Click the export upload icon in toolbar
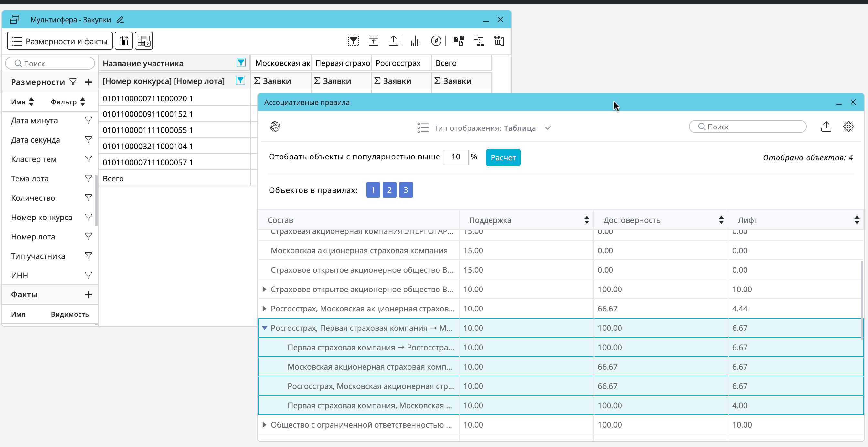 tap(393, 41)
